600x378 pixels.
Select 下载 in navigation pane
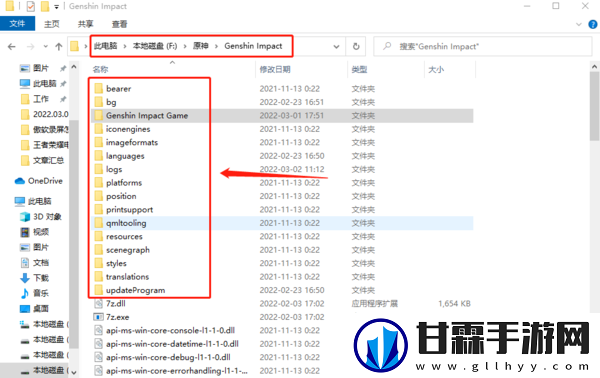click(x=41, y=278)
